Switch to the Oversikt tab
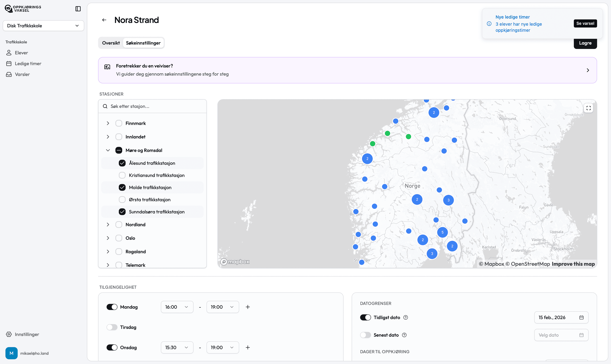Image resolution: width=611 pixels, height=364 pixels. point(111,43)
